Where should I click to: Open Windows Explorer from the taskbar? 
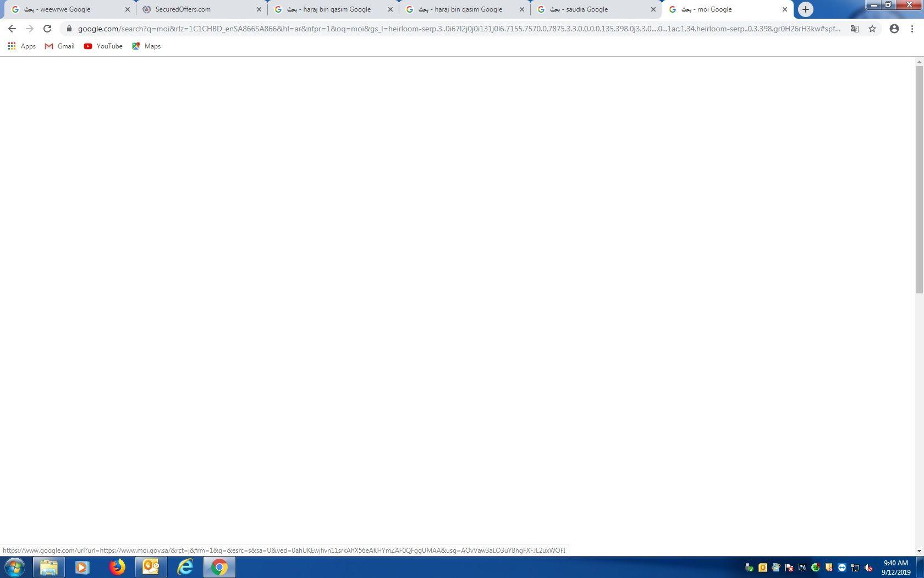48,567
